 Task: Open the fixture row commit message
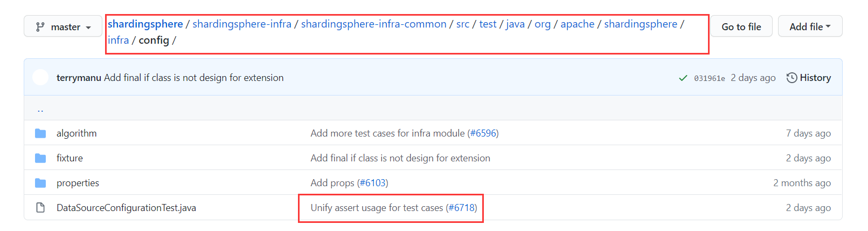[x=400, y=158]
